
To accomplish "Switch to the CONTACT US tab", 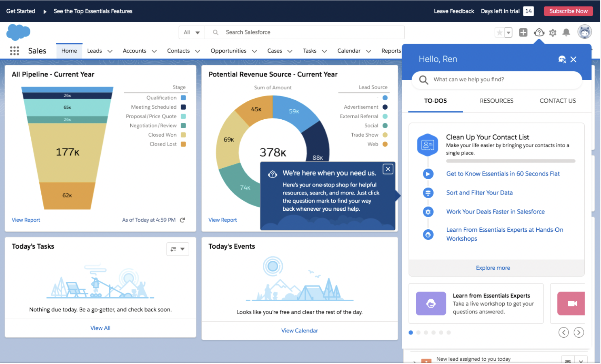I will tap(558, 101).
